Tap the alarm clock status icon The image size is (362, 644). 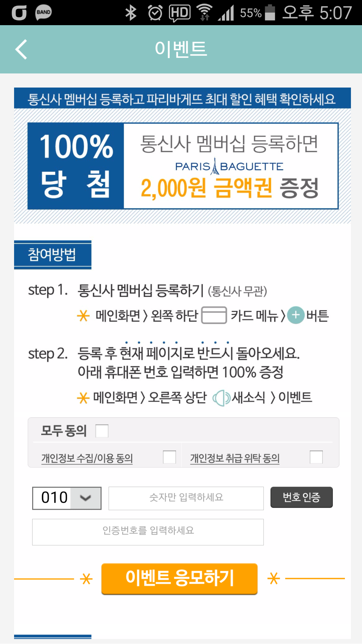(x=155, y=13)
